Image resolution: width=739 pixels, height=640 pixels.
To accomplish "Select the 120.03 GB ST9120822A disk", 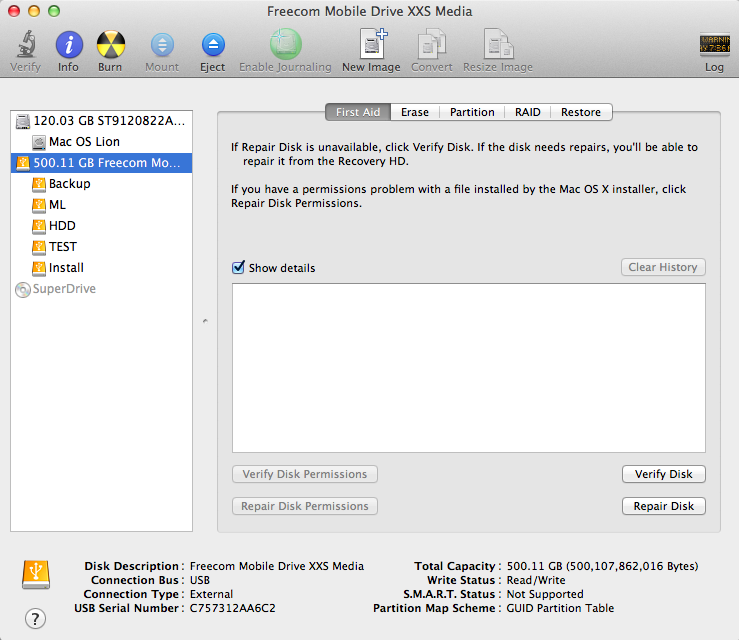I will [101, 121].
